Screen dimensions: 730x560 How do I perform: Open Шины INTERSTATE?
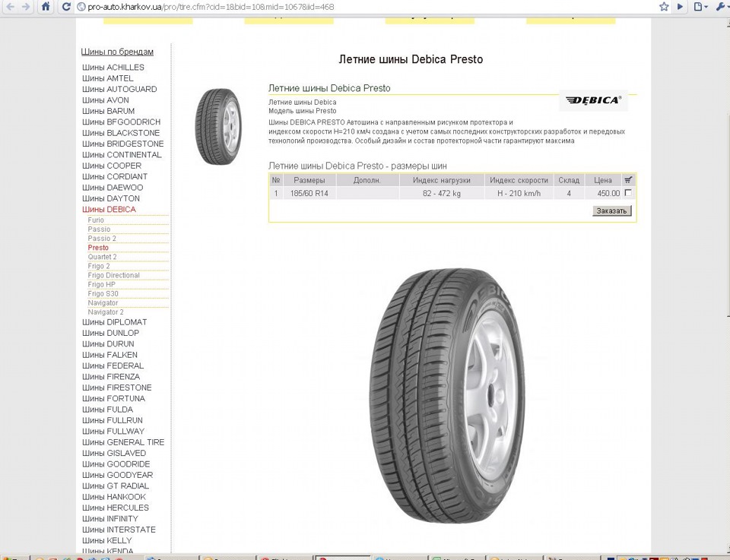coord(119,530)
